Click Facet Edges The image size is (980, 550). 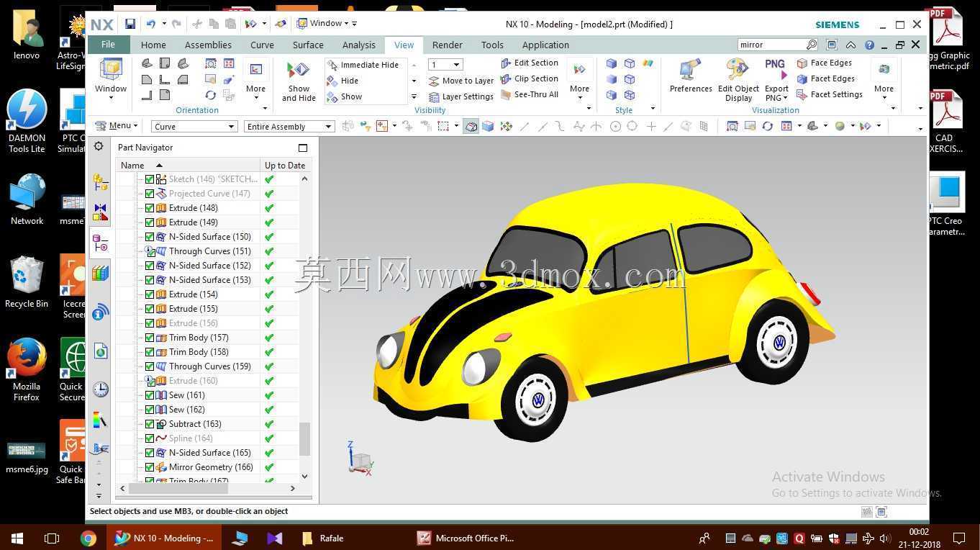click(825, 78)
